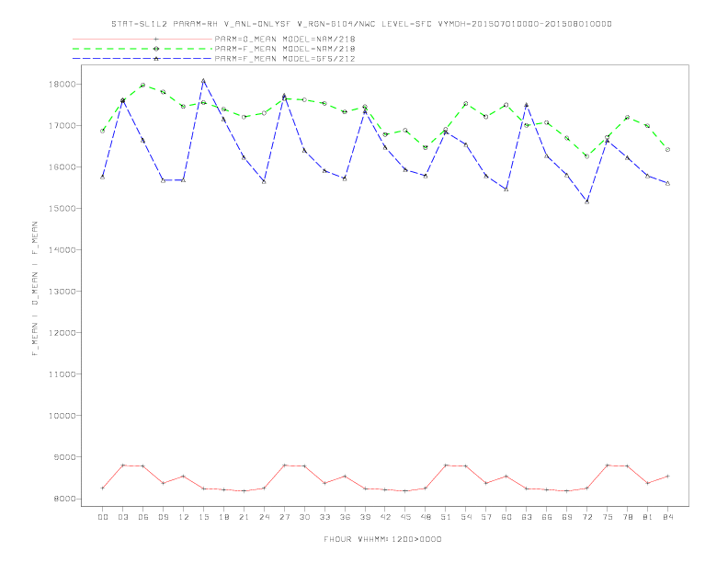
Task: Click y-axis tick label 18000
Action: point(62,84)
